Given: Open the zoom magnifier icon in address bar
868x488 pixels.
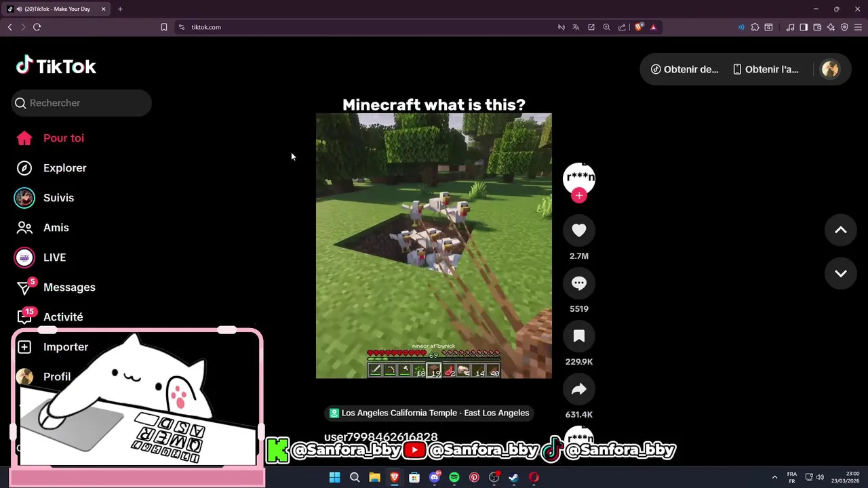Looking at the screenshot, I should 606,27.
